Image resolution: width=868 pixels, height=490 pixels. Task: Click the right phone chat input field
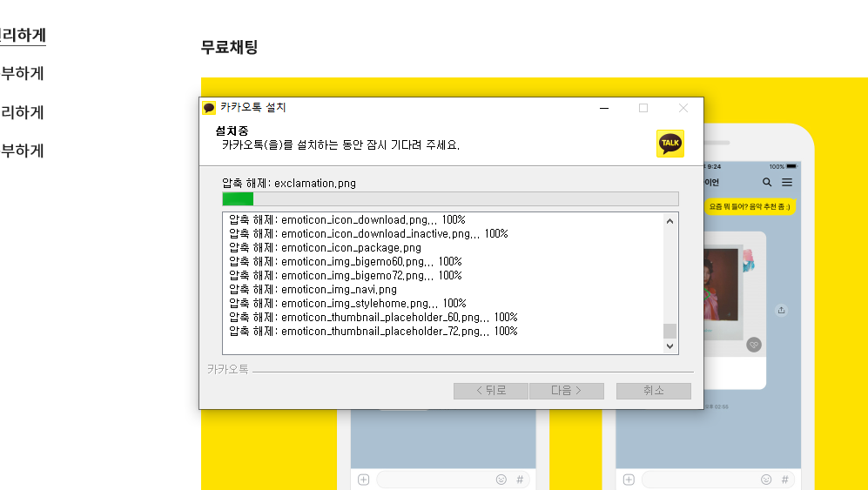point(718,480)
